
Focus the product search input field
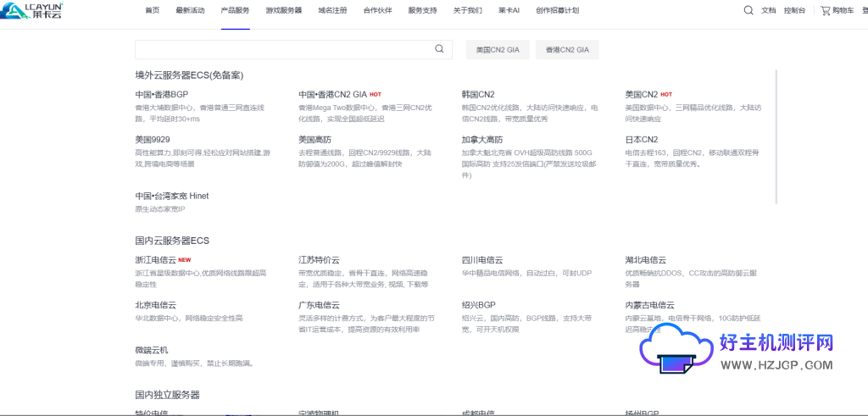[293, 49]
